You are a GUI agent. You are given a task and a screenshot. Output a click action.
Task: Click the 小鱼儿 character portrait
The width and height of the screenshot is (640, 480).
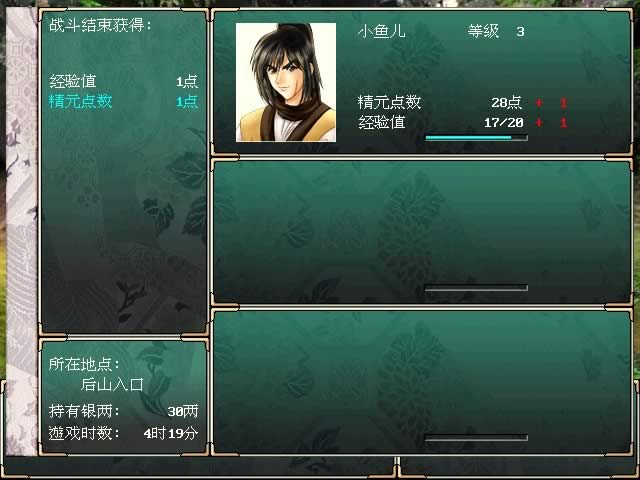[x=286, y=82]
